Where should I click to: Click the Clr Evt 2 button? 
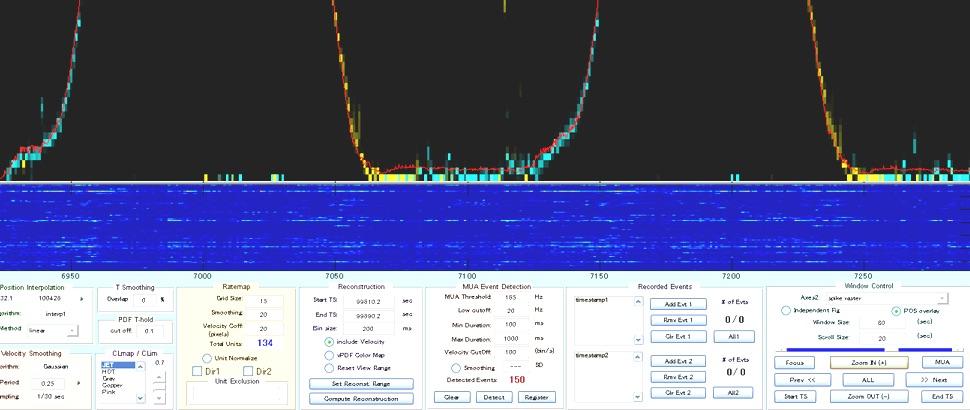(678, 392)
